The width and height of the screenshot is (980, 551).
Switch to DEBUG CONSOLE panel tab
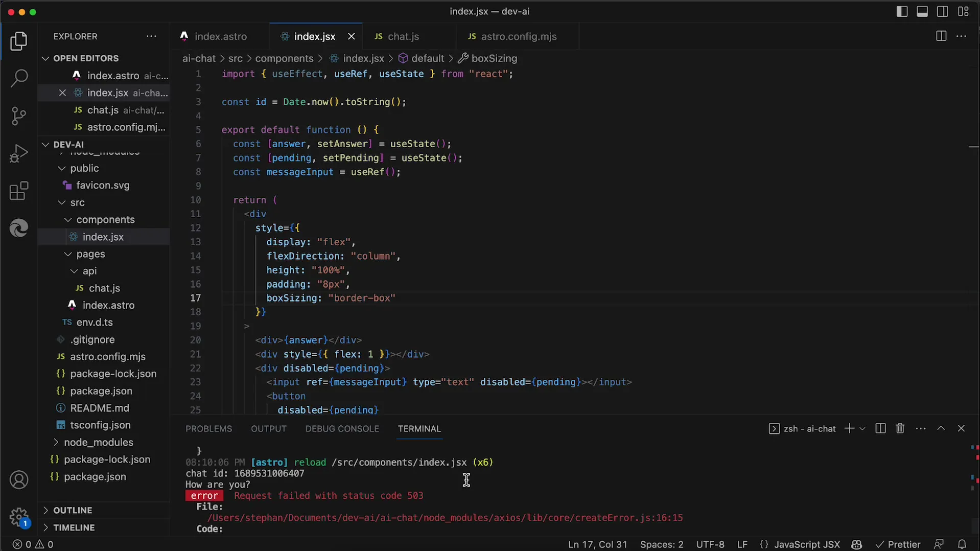coord(342,429)
